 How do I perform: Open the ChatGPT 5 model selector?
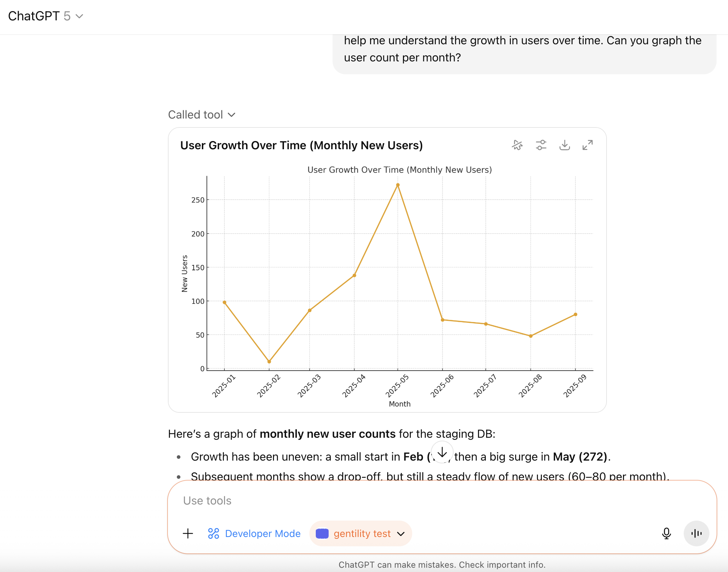pos(46,16)
